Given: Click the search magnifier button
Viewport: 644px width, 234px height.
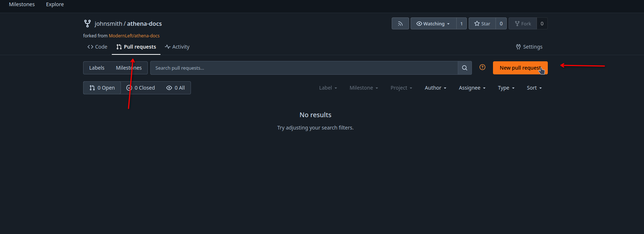Looking at the screenshot, I should [x=465, y=68].
